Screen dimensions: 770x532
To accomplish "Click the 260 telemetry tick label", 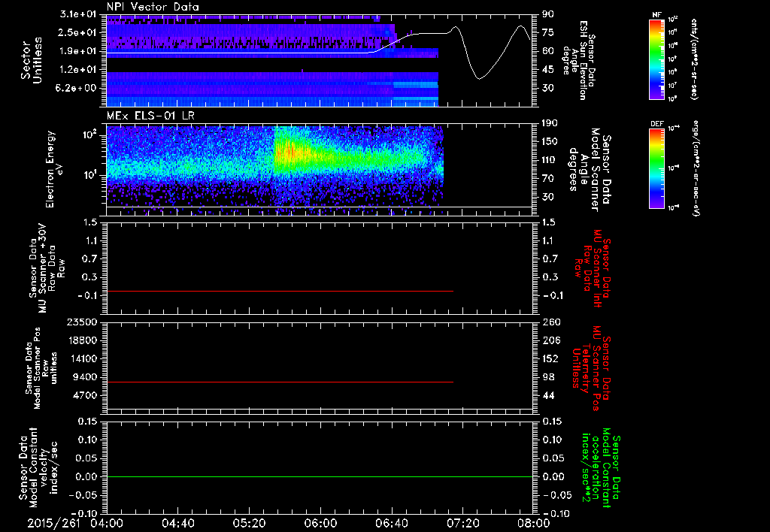I will [x=551, y=322].
